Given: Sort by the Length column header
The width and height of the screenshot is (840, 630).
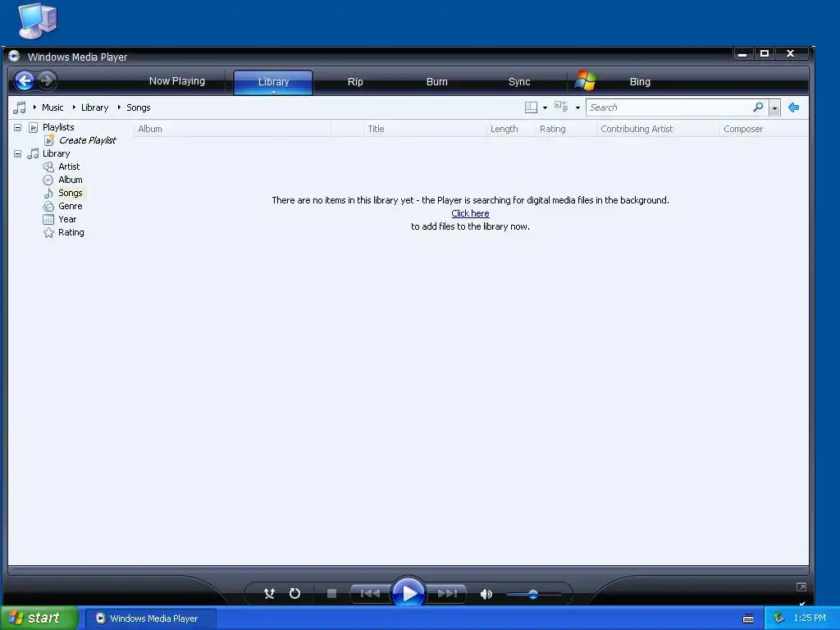Looking at the screenshot, I should coord(511,129).
